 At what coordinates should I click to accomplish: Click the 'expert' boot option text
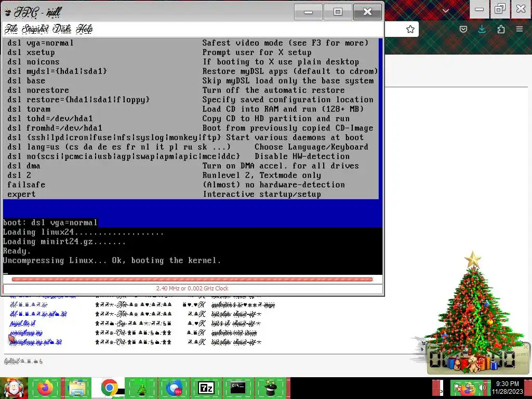point(21,194)
